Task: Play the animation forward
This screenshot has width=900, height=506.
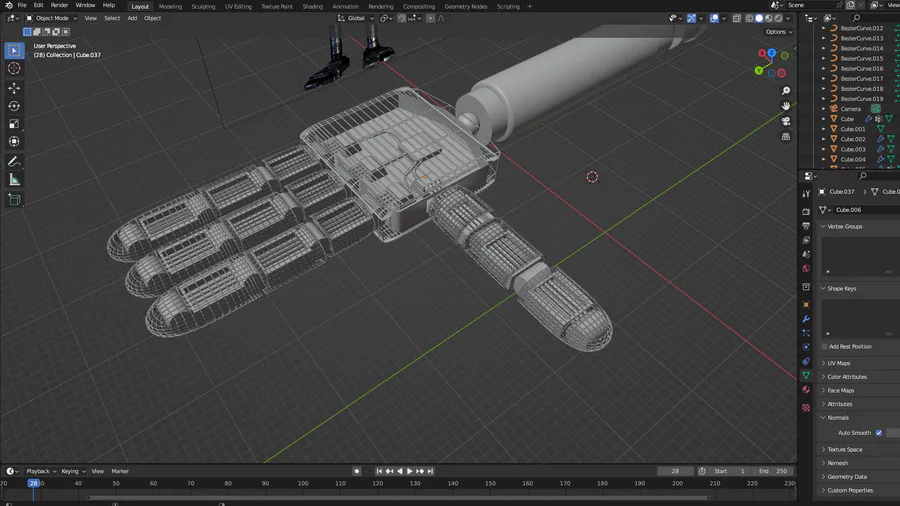Action: click(410, 471)
